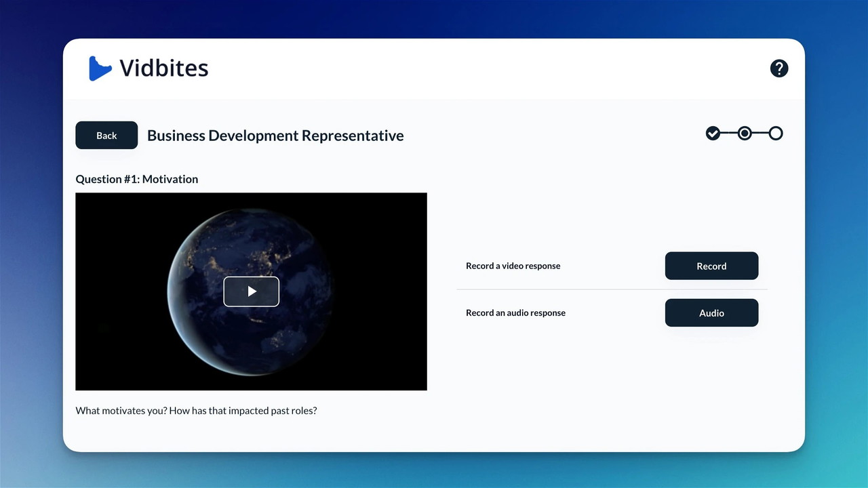
Task: Play the Earth question video
Action: pyautogui.click(x=251, y=291)
